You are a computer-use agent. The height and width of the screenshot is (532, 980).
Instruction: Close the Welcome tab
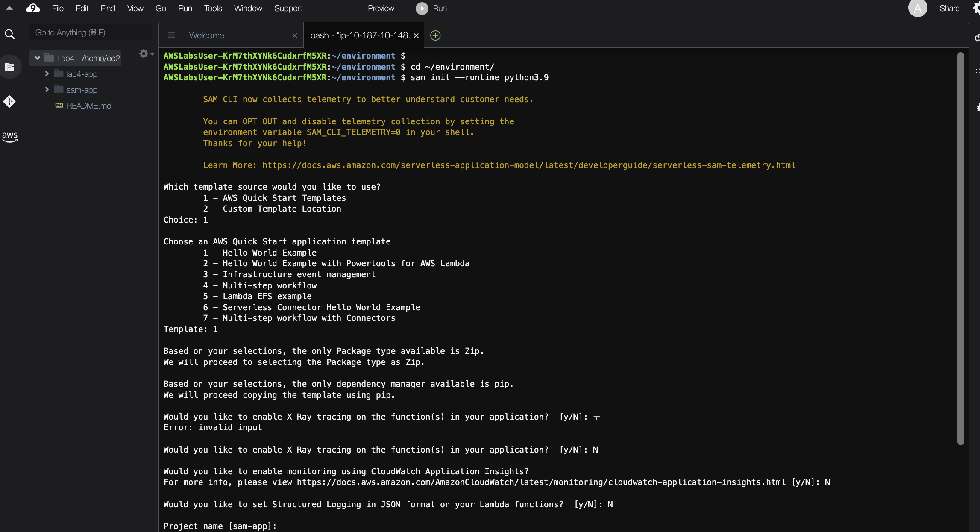[294, 35]
